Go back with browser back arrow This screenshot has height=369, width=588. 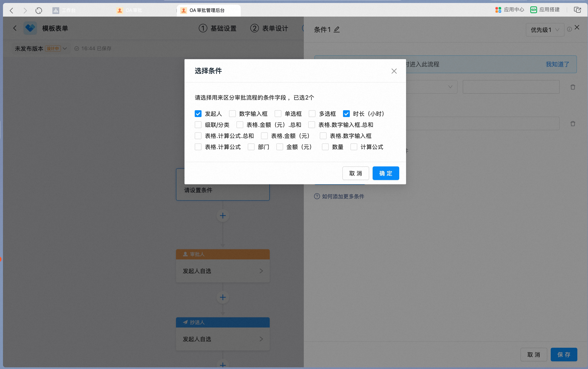coord(12,10)
